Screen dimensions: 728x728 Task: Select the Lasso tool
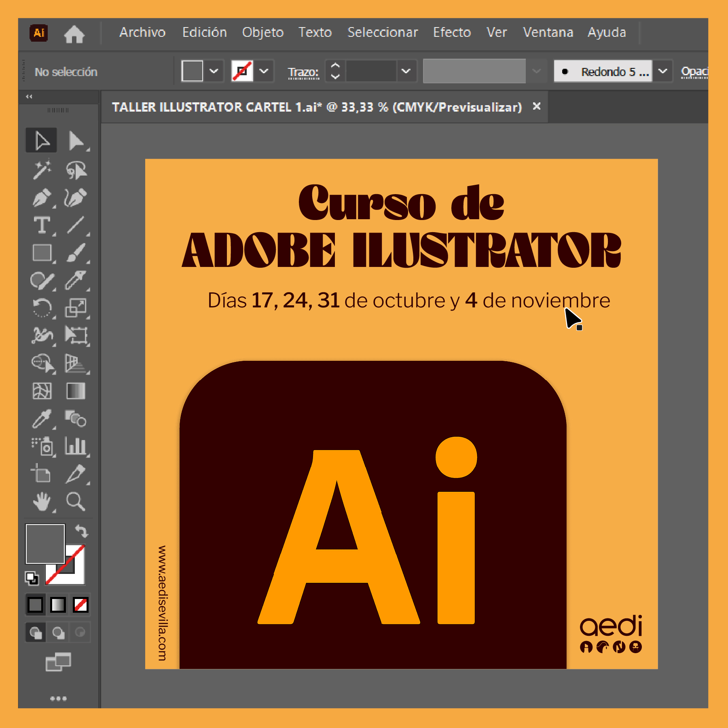(76, 169)
